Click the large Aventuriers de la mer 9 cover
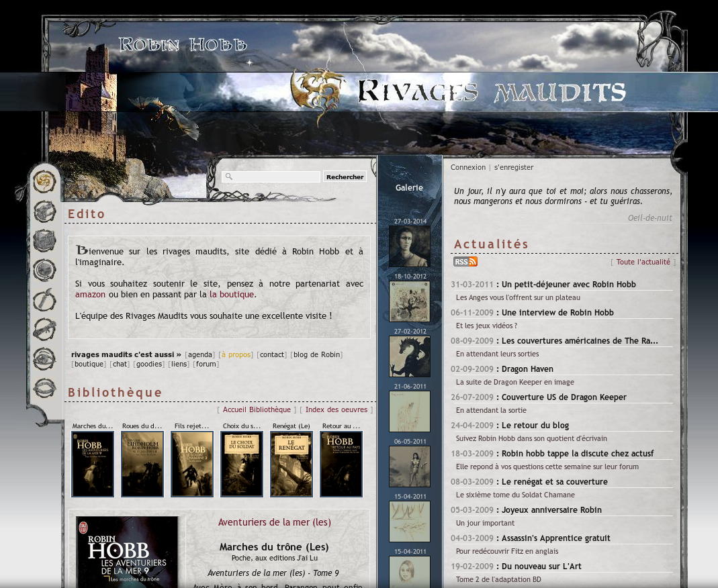 [127, 552]
